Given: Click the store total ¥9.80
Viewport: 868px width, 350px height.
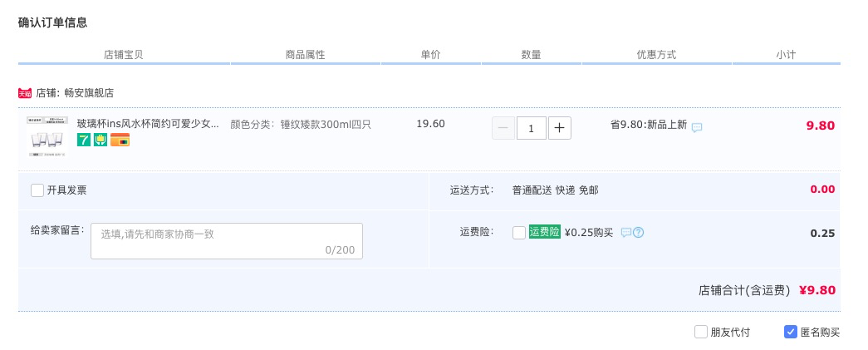Looking at the screenshot, I should click(817, 290).
